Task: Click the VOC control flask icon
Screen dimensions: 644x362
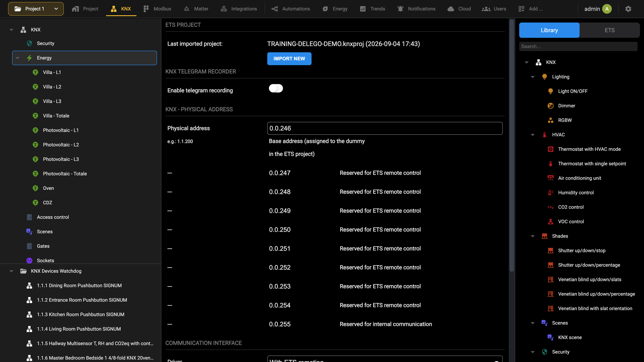Action: [550, 222]
